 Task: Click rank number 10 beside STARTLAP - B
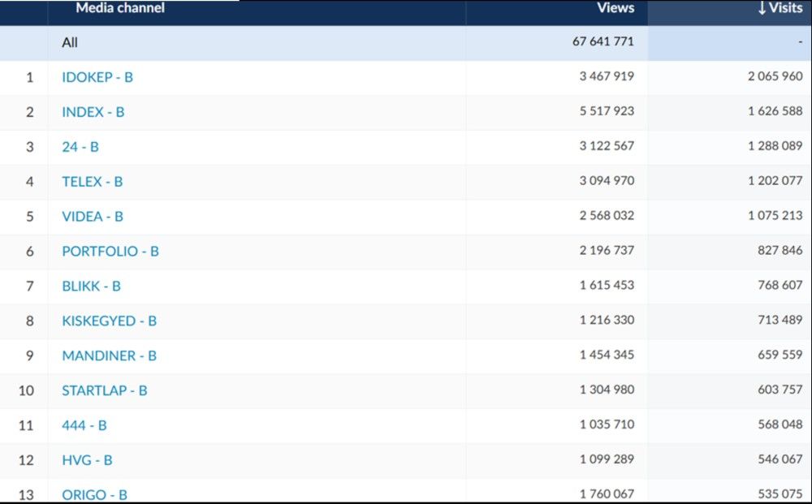click(x=27, y=390)
